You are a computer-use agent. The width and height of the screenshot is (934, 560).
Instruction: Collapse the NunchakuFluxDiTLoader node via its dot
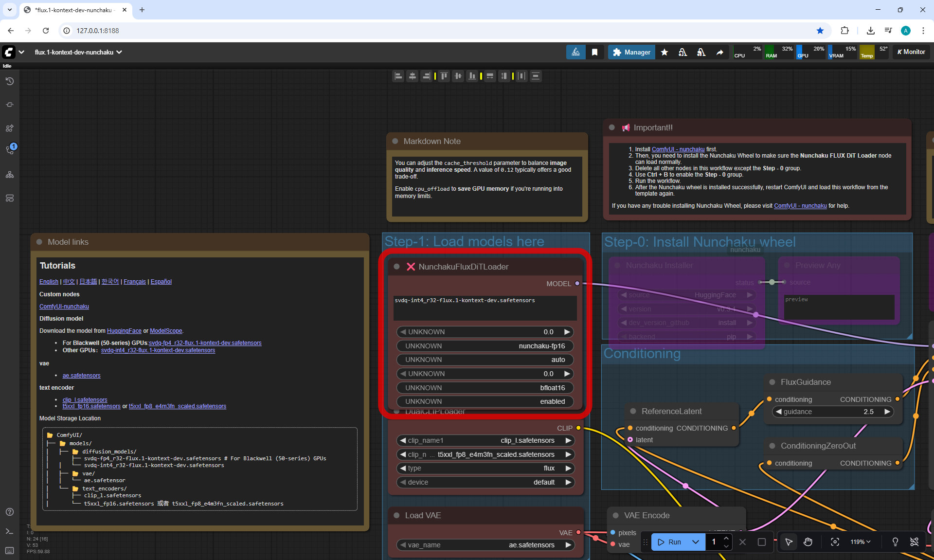(396, 267)
